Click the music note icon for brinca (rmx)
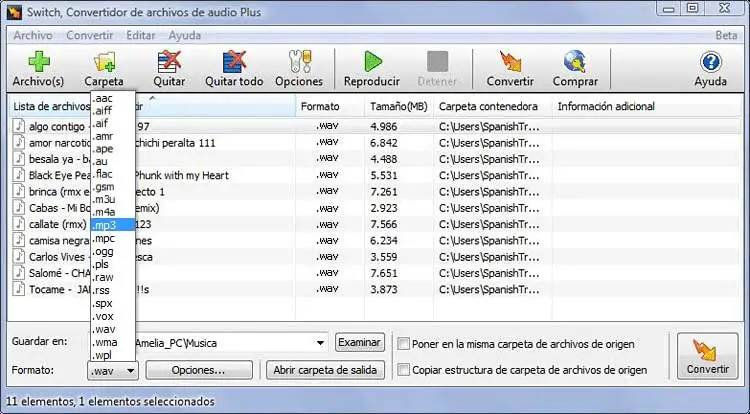The width and height of the screenshot is (750, 414). point(19,191)
